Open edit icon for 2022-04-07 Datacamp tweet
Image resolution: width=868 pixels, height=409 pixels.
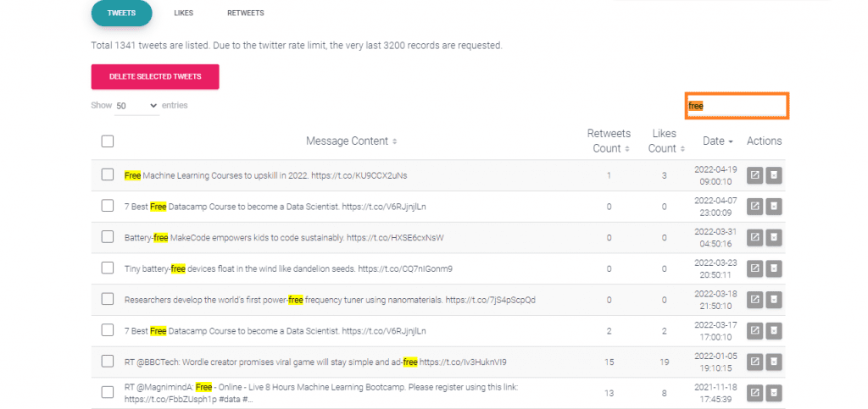[754, 207]
